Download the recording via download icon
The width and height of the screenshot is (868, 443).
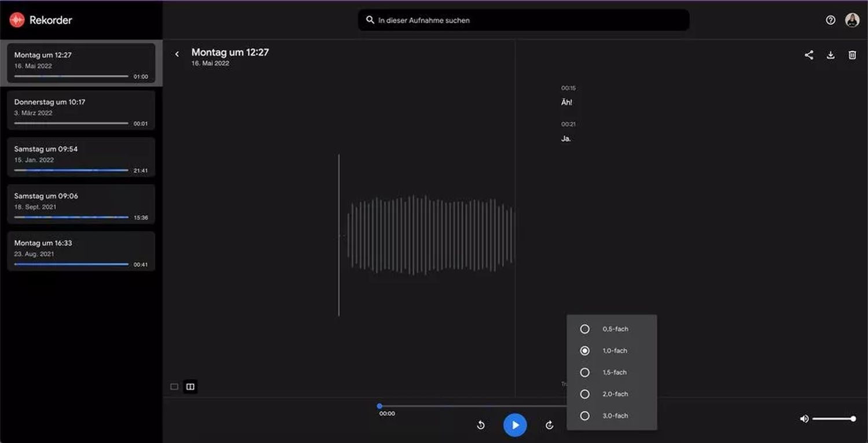click(830, 55)
